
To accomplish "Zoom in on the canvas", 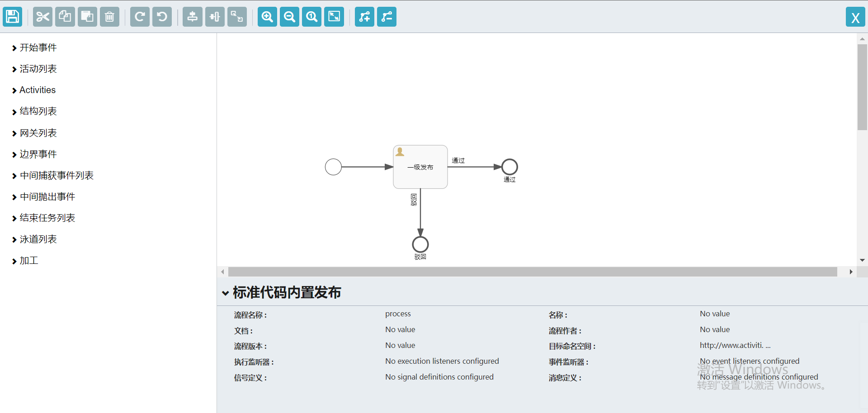I will pyautogui.click(x=267, y=17).
